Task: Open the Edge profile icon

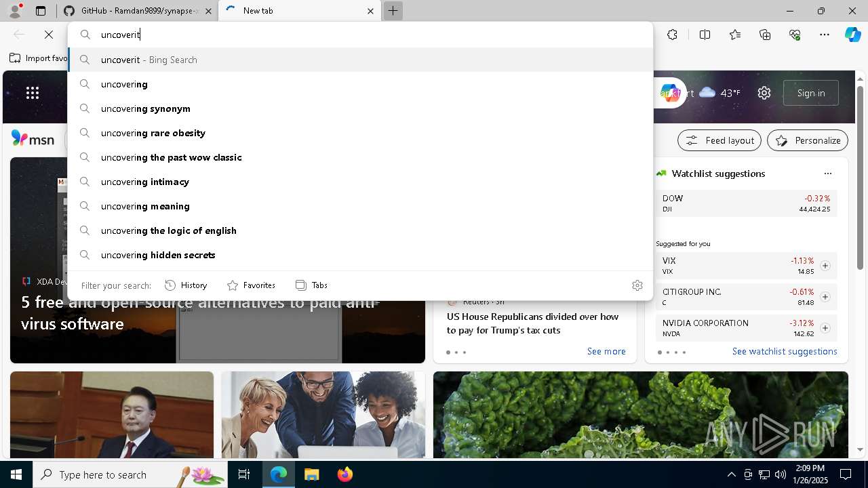Action: pyautogui.click(x=15, y=11)
